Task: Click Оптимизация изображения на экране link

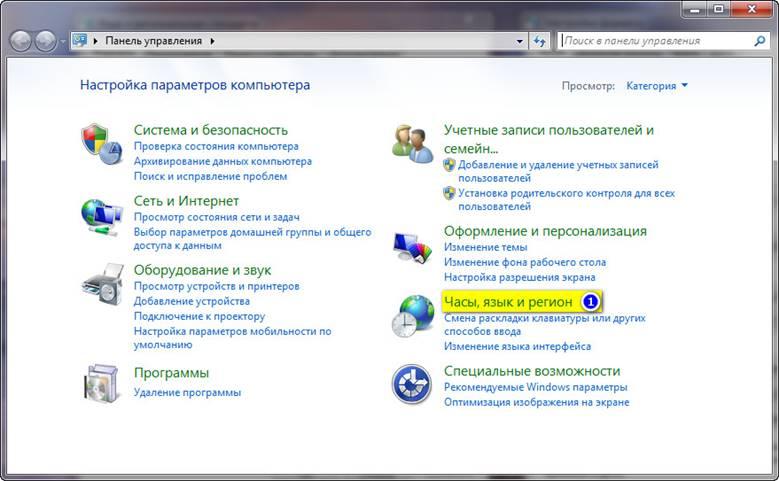Action: click(x=537, y=401)
